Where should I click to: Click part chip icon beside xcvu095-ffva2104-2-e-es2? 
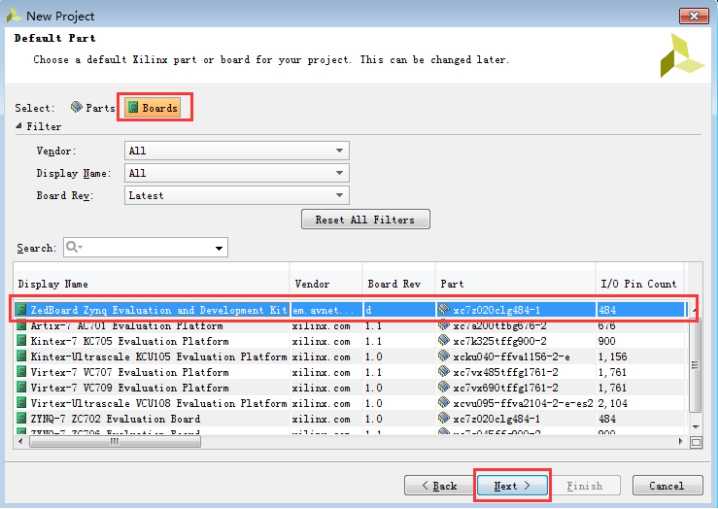tap(444, 403)
